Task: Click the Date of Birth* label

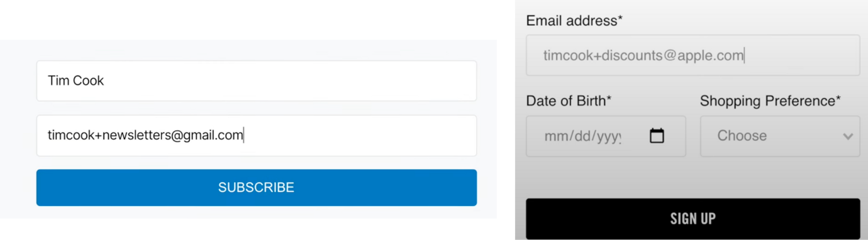Action: [x=569, y=101]
